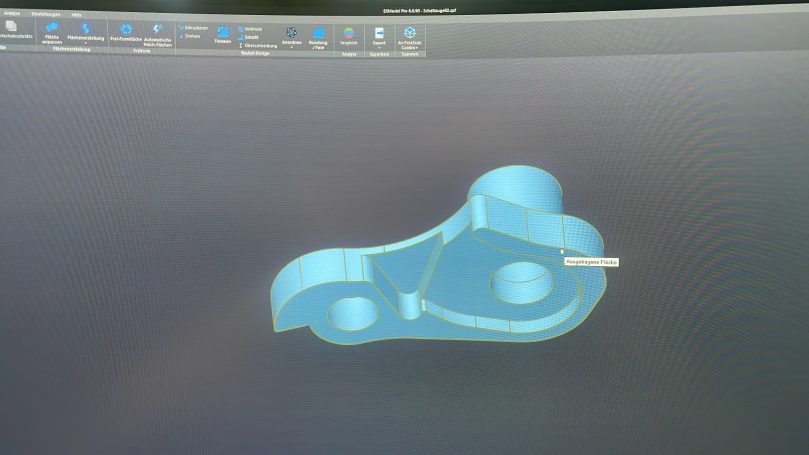This screenshot has width=809, height=455.
Task: Select the Extrudieren tool
Action: pyautogui.click(x=193, y=28)
